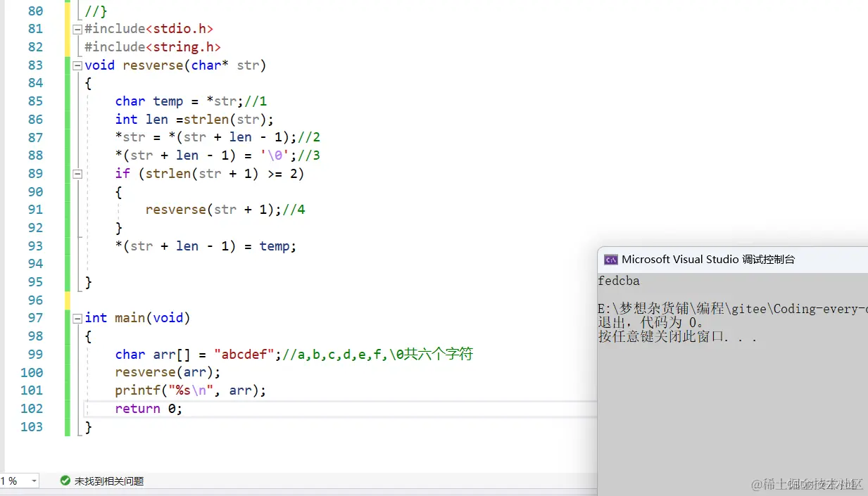
Task: Click the debug console window's title bar icon
Action: pos(611,260)
